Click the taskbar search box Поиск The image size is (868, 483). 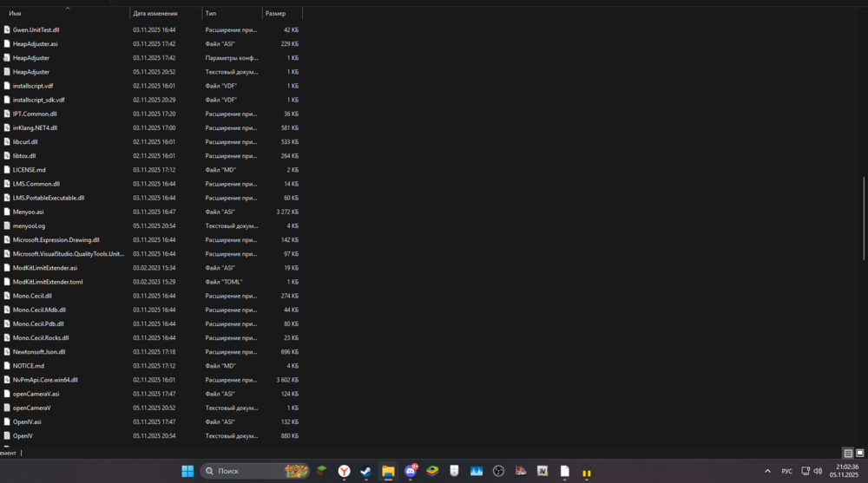tap(255, 471)
